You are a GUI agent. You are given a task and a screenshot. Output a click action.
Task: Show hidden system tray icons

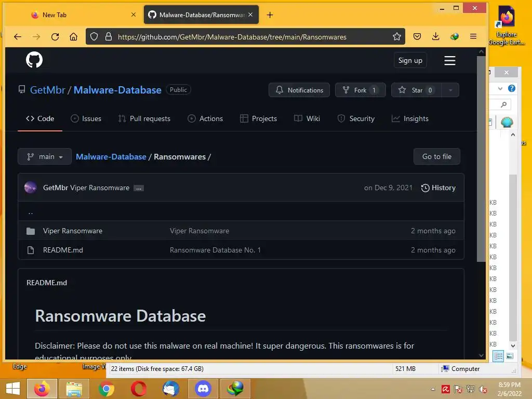[433, 389]
